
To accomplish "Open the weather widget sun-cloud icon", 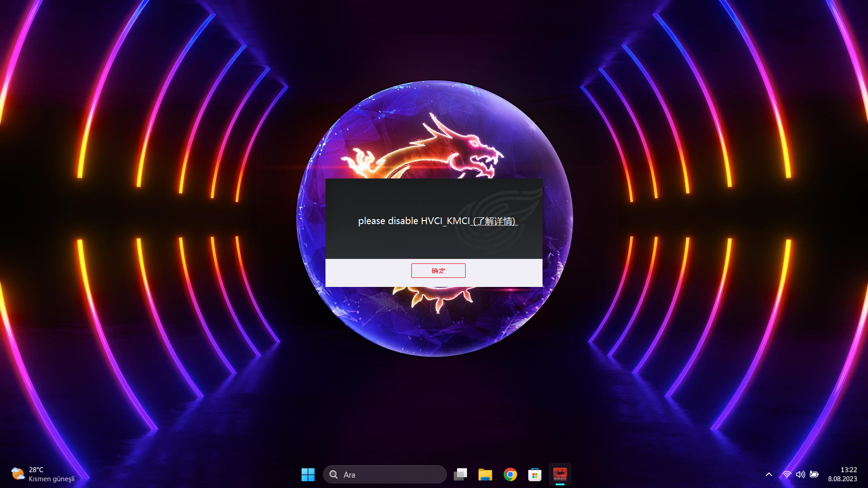I will tap(18, 474).
